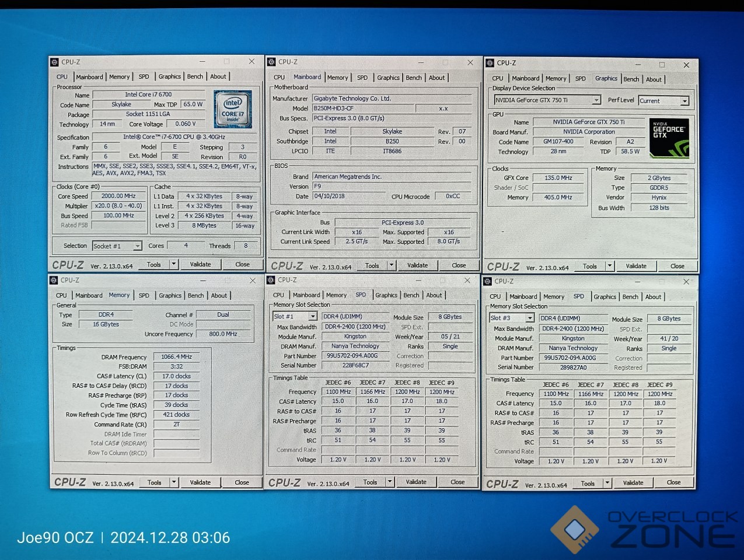The height and width of the screenshot is (560, 744).
Task: Open the Tools dropdown arrow in the Graphics window
Action: pyautogui.click(x=610, y=266)
